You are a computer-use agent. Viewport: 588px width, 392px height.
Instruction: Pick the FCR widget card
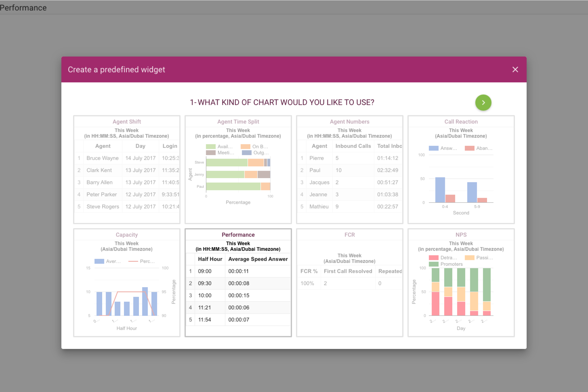(349, 282)
